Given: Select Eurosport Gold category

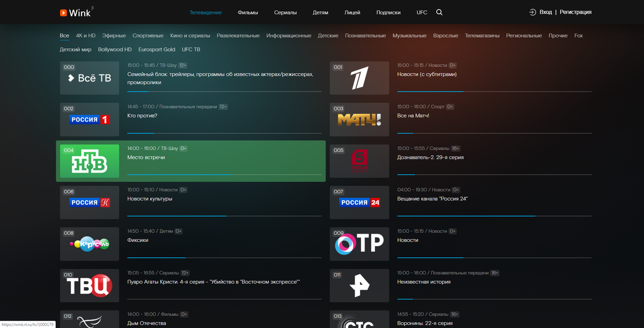Looking at the screenshot, I should (157, 49).
